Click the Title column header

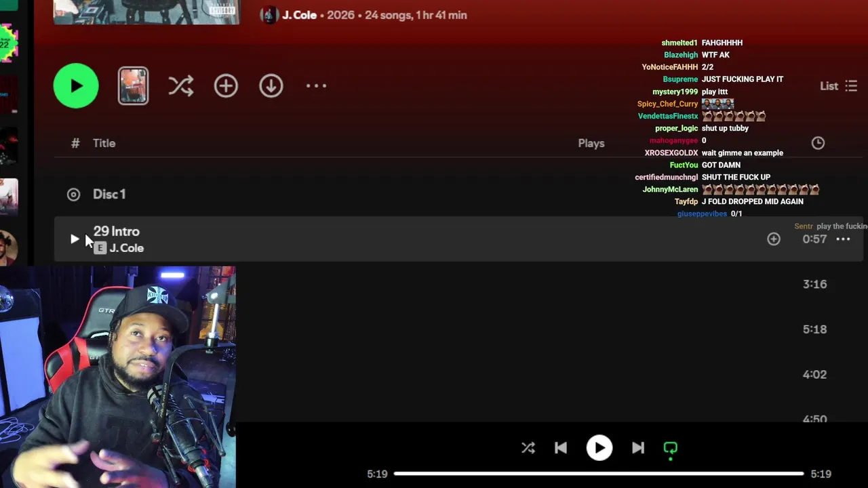click(x=104, y=143)
